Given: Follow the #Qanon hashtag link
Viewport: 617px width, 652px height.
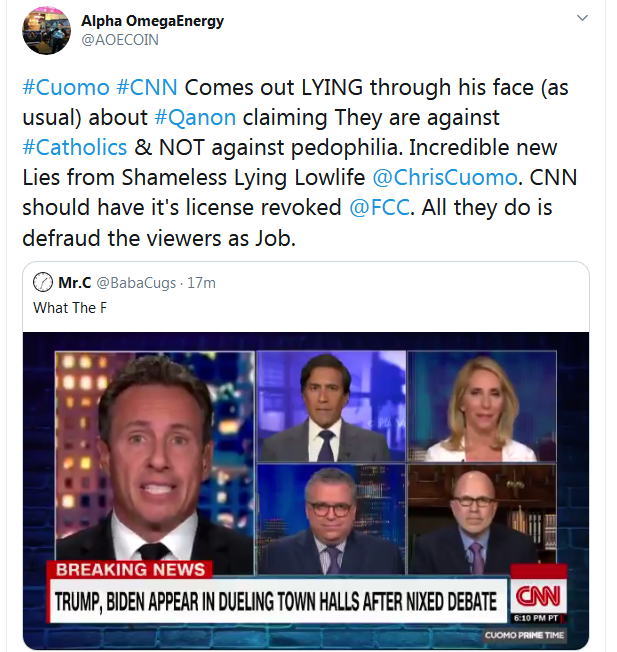Looking at the screenshot, I should pos(195,117).
